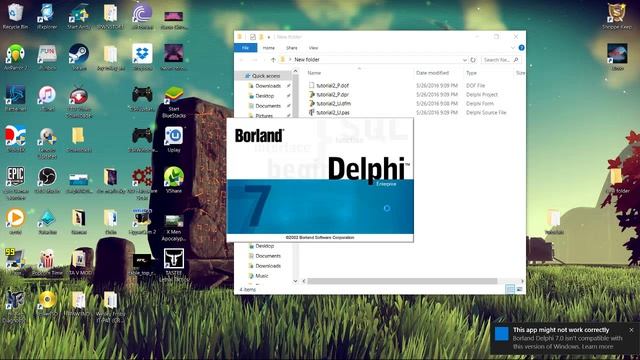Select the BitTorrent desktop shortcut
This screenshot has width=640, height=360.
142,16
